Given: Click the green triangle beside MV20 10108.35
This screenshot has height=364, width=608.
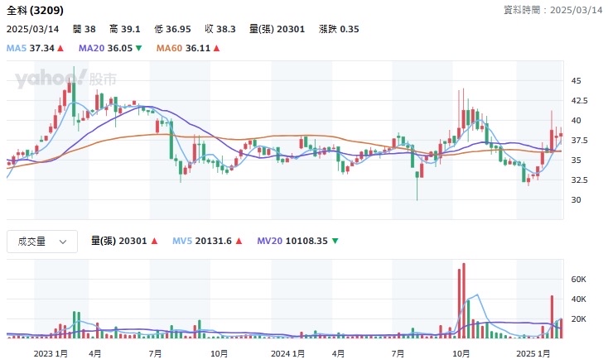Looking at the screenshot, I should (335, 242).
